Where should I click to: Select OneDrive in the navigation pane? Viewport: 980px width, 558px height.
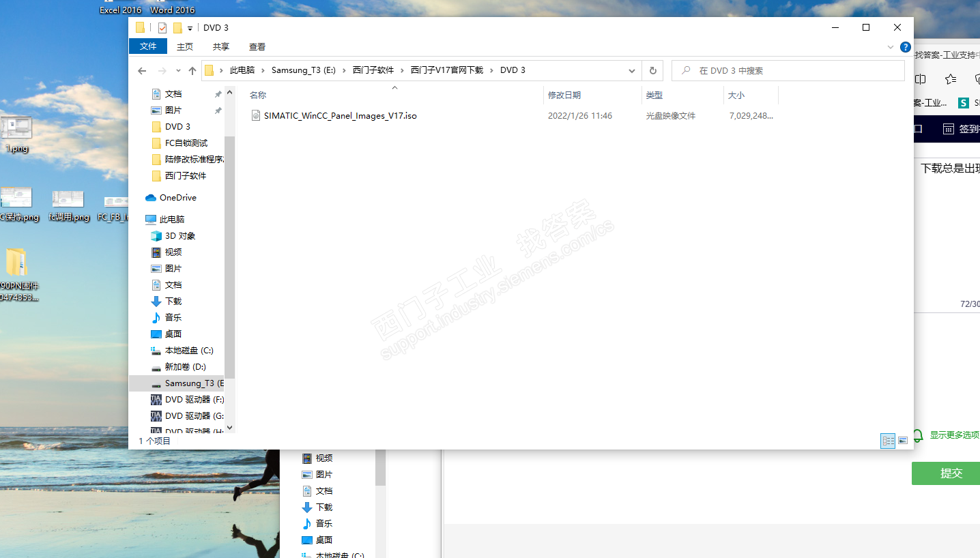pyautogui.click(x=177, y=198)
